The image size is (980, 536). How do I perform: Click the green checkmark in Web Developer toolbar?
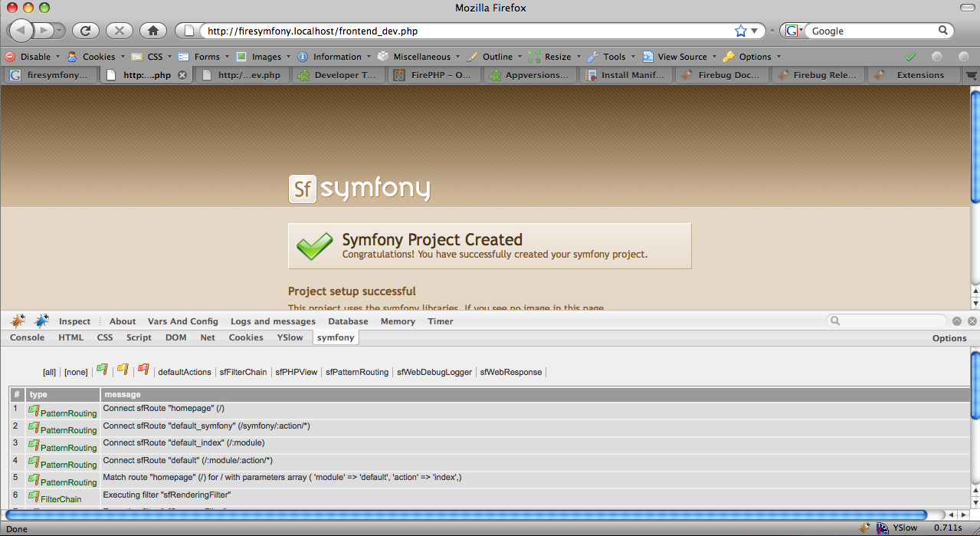coord(910,56)
